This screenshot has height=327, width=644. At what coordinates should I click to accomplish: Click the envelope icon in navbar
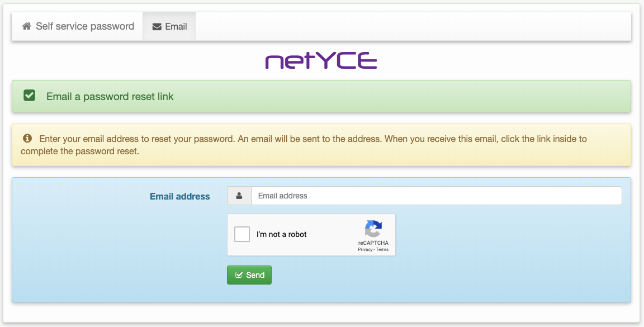pyautogui.click(x=157, y=27)
